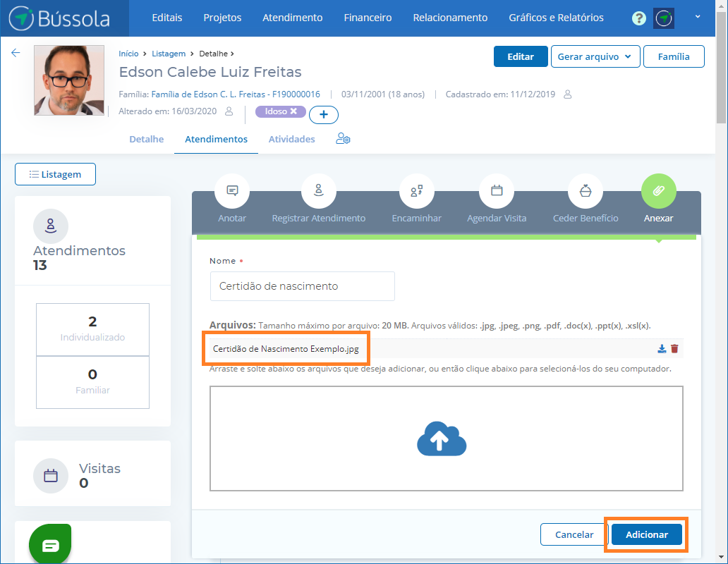Click the Editar button
Viewport: 728px width, 564px height.
(521, 56)
